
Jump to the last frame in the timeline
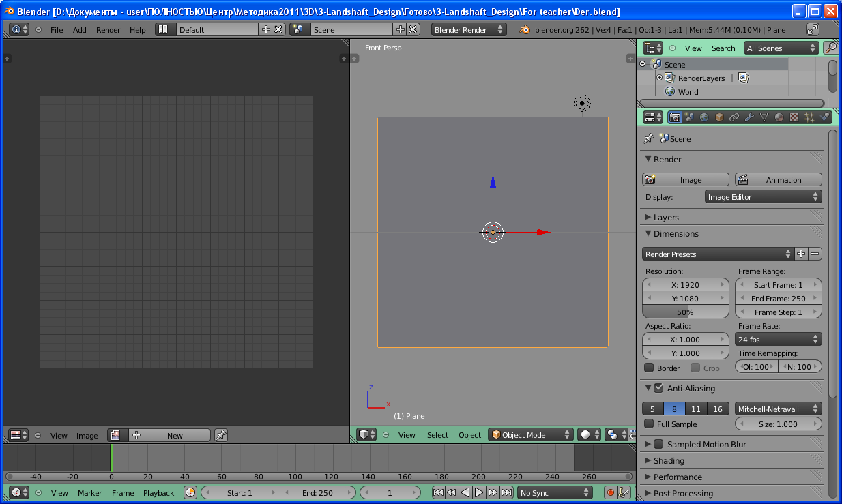click(x=506, y=492)
